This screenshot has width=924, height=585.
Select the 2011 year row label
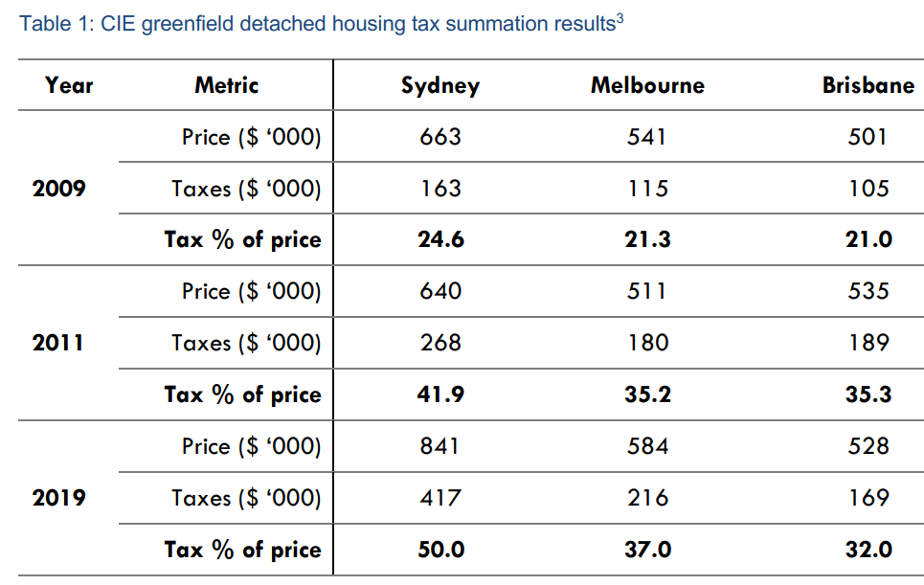coord(58,343)
